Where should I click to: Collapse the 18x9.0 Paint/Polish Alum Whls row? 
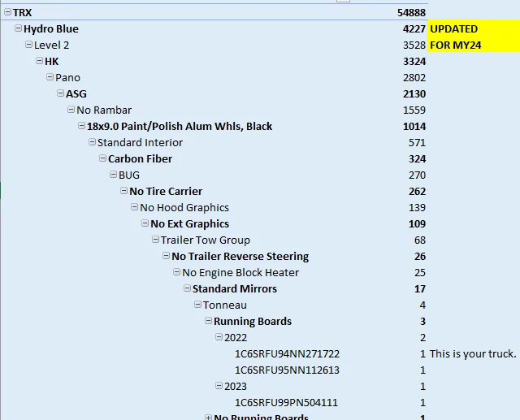pos(81,126)
